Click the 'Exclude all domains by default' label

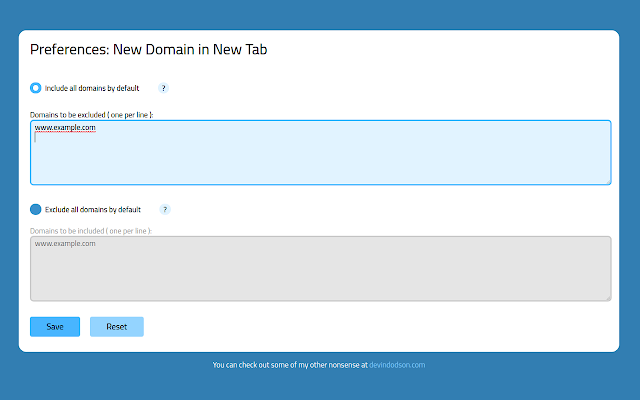coord(93,210)
